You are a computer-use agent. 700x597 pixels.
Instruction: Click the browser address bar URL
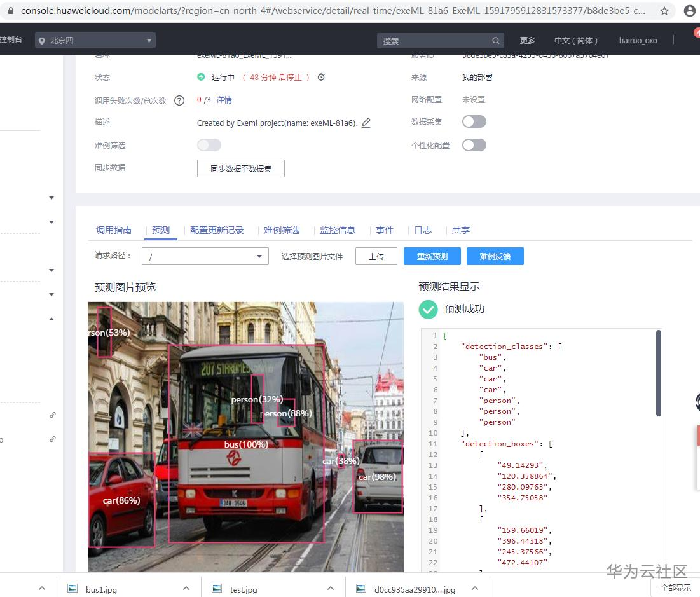pos(333,11)
